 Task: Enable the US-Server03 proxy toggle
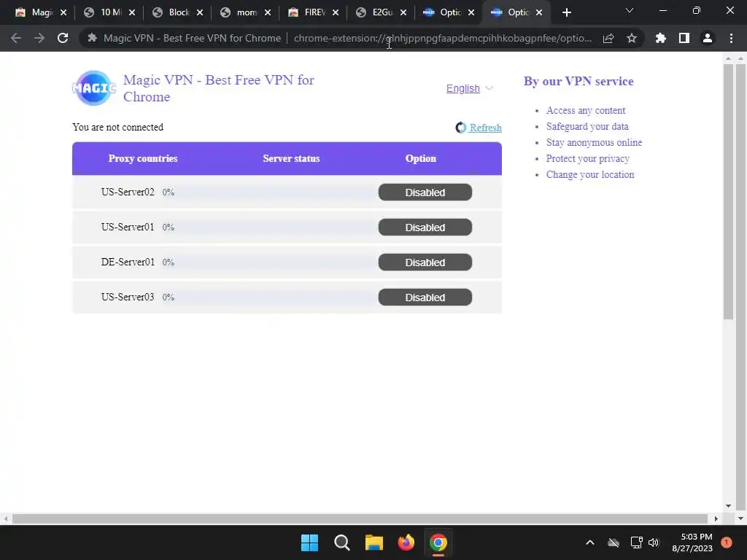[x=425, y=297]
